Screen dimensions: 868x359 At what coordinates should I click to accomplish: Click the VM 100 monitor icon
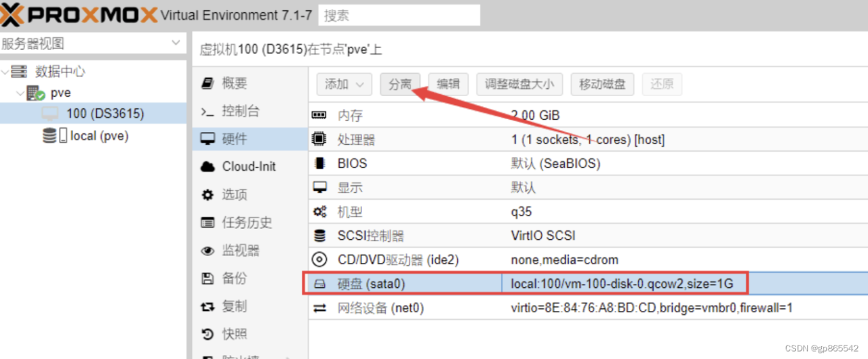coord(51,113)
